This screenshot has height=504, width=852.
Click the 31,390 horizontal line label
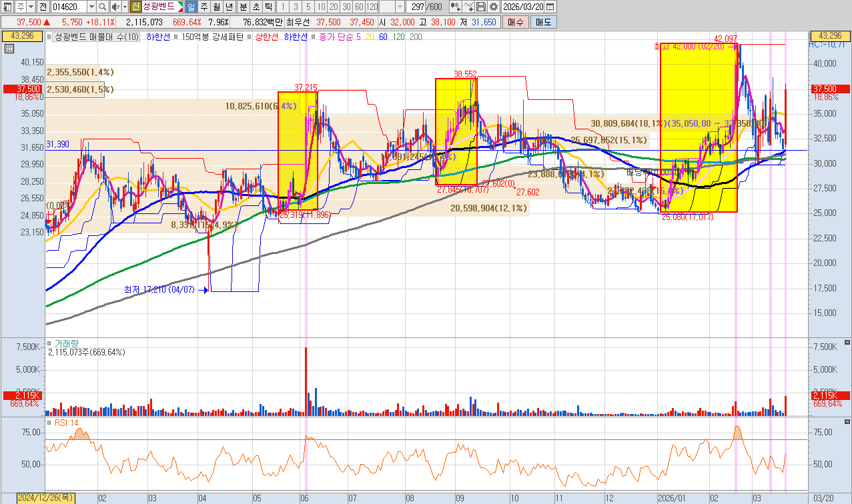point(58,144)
